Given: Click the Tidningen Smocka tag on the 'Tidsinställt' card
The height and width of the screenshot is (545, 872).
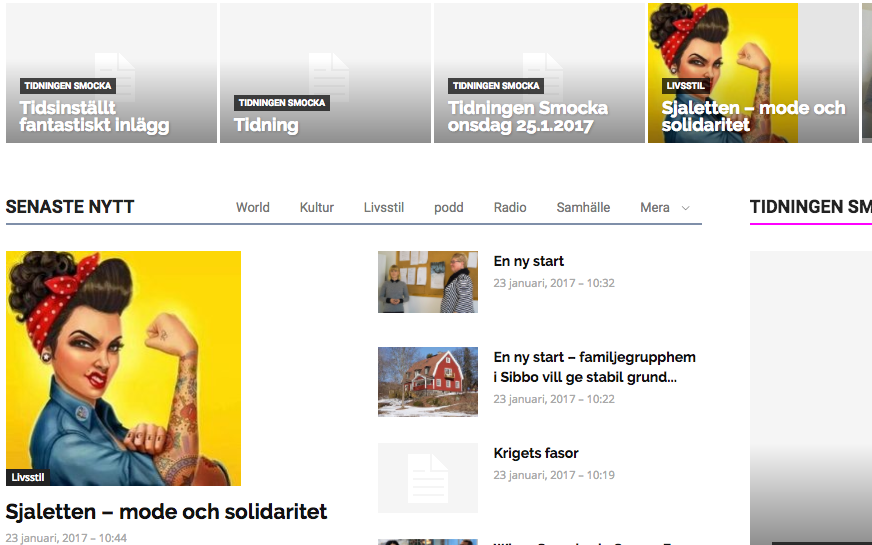Looking at the screenshot, I should click(x=68, y=86).
